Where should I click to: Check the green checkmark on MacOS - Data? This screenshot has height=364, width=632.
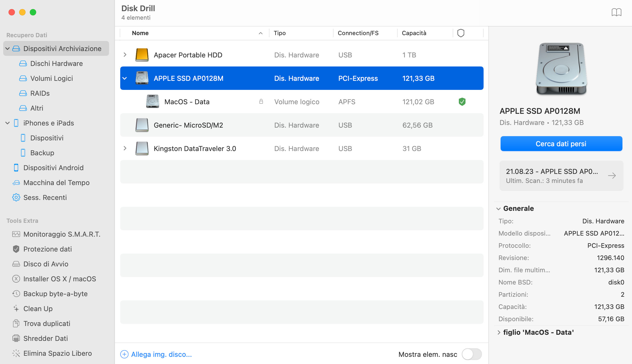461,102
